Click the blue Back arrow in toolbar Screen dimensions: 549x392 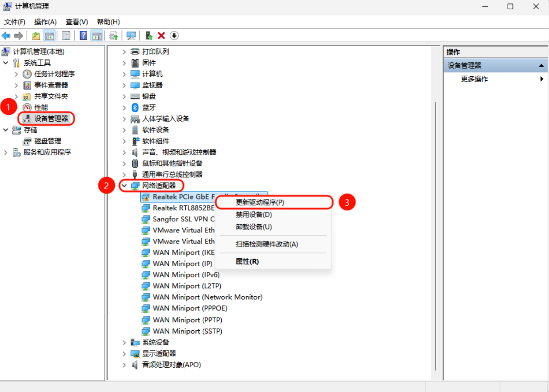point(6,36)
